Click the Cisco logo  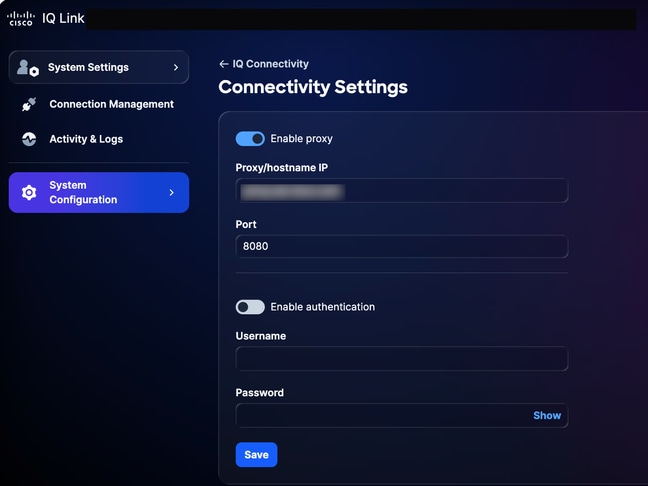(x=21, y=19)
